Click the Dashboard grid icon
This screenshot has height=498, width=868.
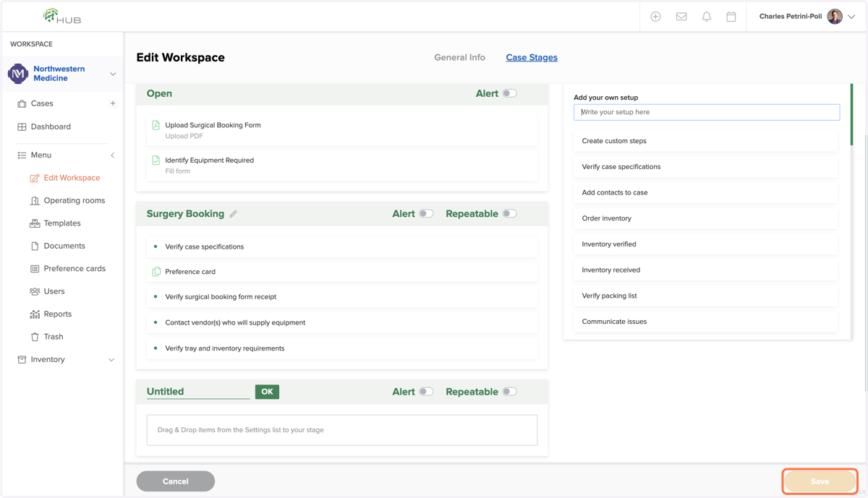pos(22,126)
